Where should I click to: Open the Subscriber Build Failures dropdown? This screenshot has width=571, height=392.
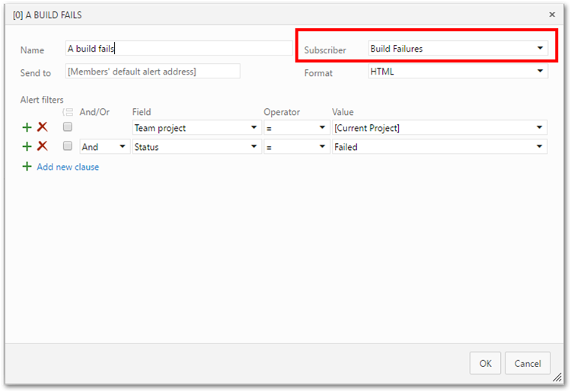(458, 49)
